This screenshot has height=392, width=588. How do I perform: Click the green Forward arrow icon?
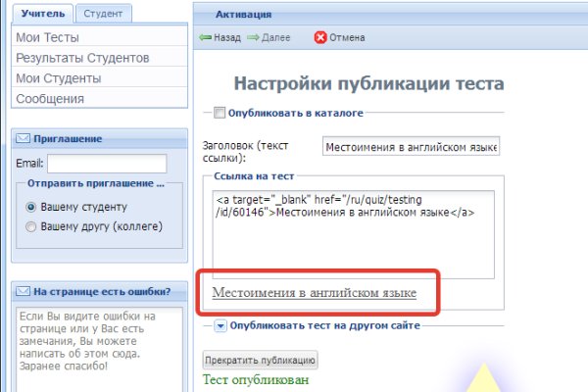[254, 37]
